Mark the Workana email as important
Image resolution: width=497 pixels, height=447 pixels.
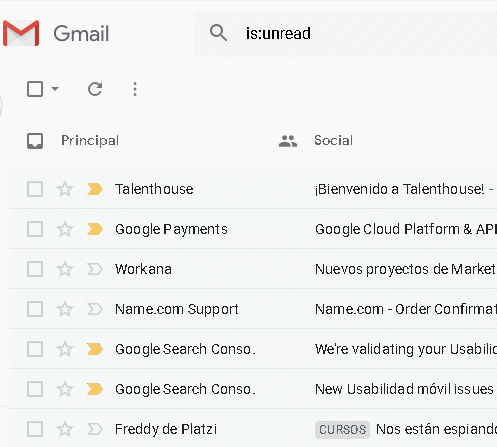(95, 269)
